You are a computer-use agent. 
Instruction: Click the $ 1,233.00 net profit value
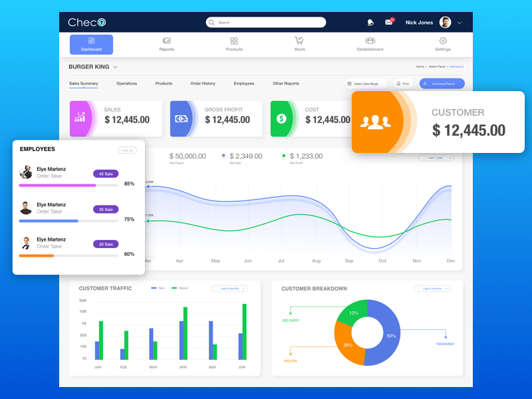click(x=306, y=156)
